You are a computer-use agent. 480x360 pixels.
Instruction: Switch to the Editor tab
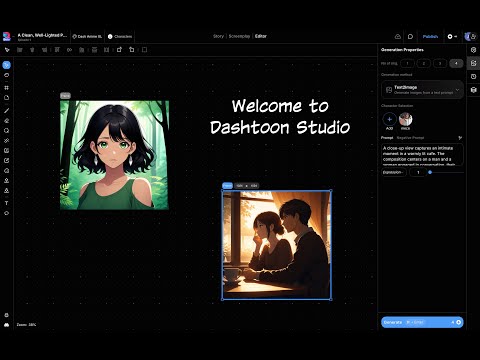tap(261, 36)
